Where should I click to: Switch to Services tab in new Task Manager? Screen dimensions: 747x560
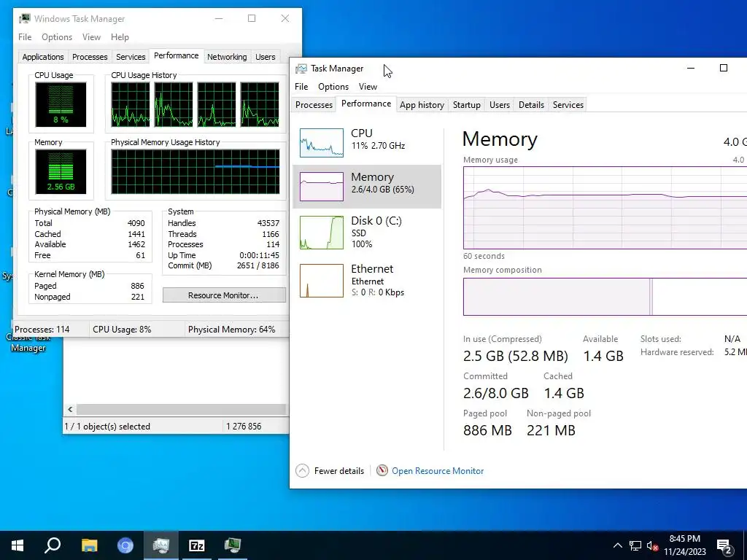568,105
